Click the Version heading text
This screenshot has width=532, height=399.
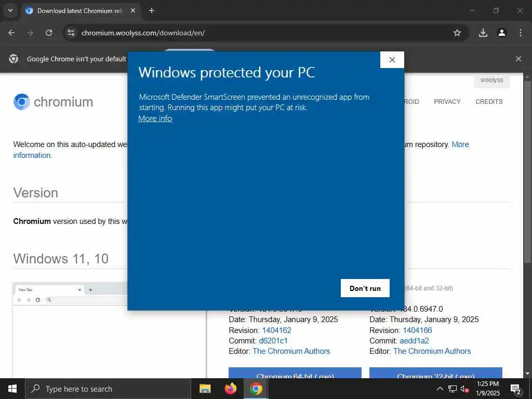pyautogui.click(x=36, y=193)
